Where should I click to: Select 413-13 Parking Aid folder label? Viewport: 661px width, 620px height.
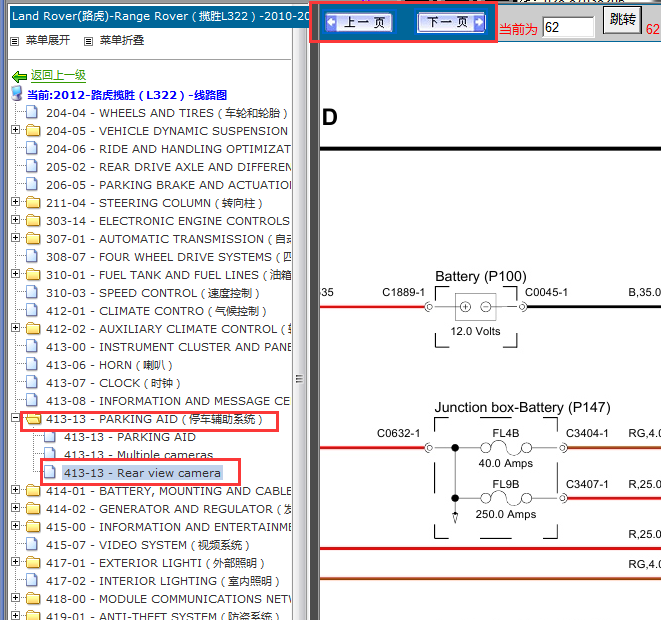tap(154, 419)
